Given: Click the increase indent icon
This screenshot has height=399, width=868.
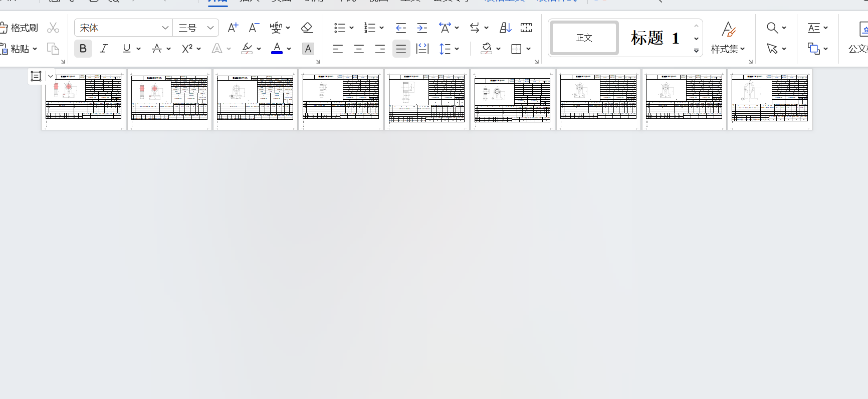Looking at the screenshot, I should coord(422,28).
